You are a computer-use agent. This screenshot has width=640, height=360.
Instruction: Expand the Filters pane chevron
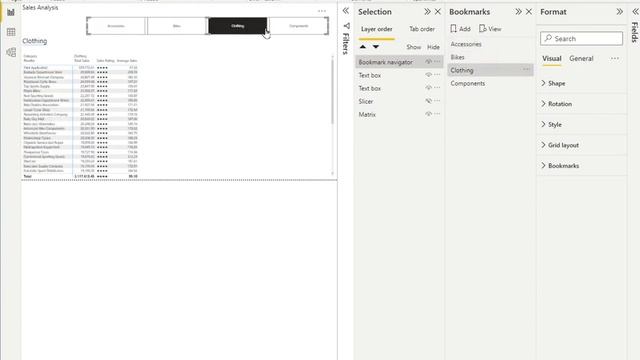346,11
